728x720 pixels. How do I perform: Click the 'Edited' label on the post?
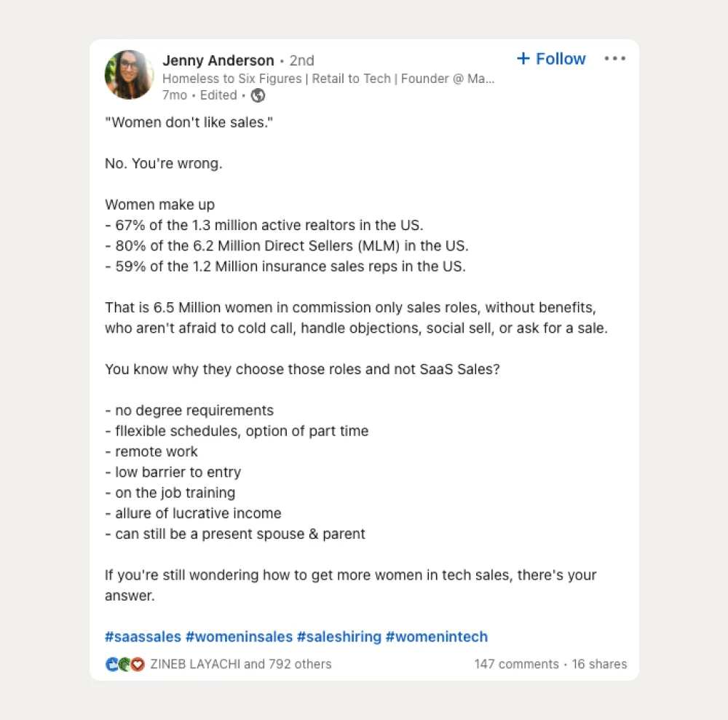point(217,95)
